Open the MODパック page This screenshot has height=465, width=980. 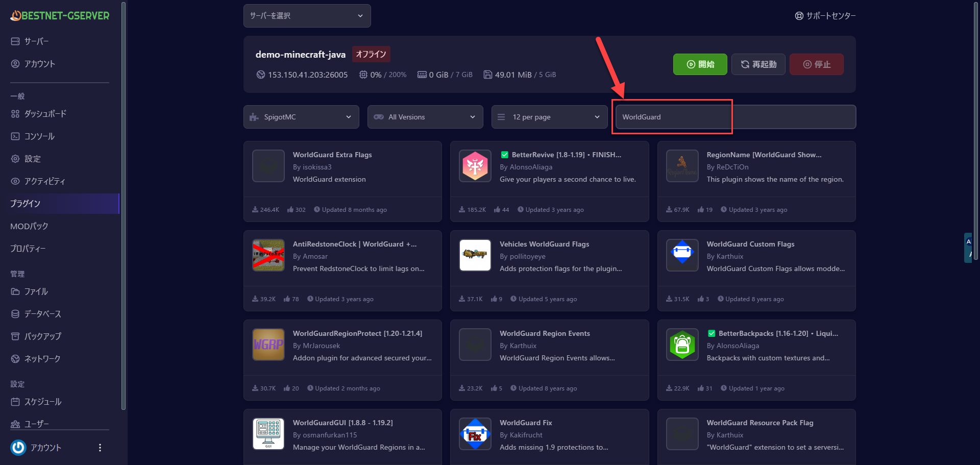point(29,226)
